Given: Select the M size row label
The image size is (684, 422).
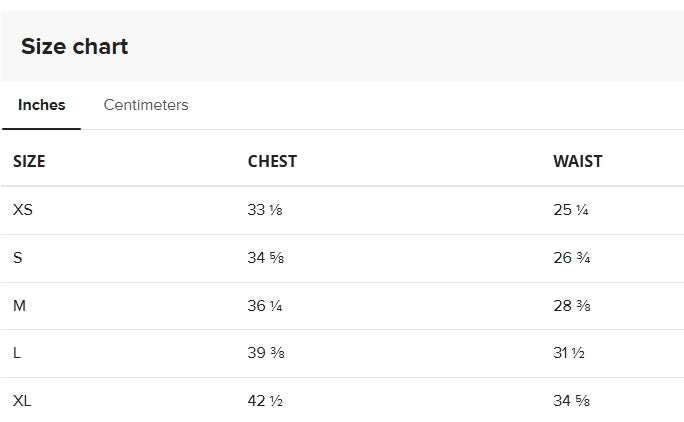Looking at the screenshot, I should click(20, 306).
